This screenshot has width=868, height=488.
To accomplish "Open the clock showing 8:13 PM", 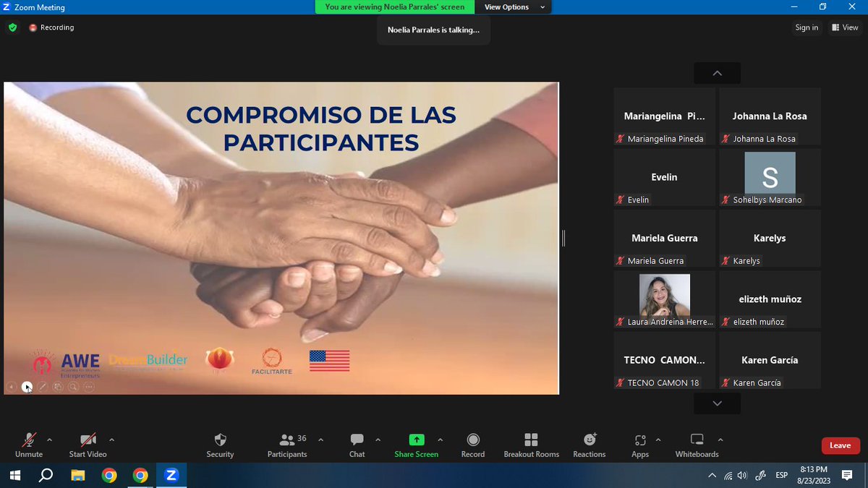I will [814, 475].
